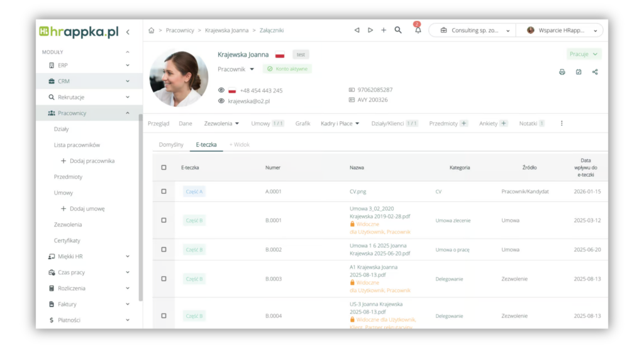Click the Consulting sp. zo... briefcase icon
Image resolution: width=644 pixels, height=348 pixels.
pos(443,30)
